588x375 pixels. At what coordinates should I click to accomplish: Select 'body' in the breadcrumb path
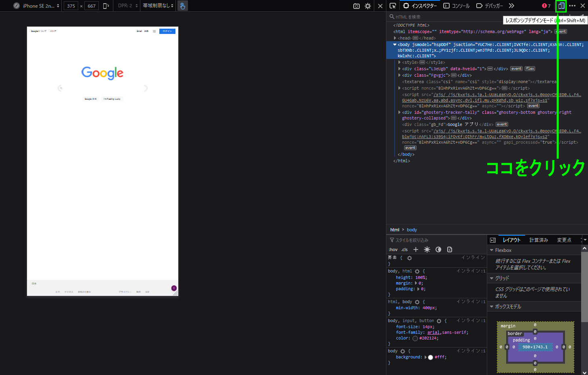click(412, 230)
